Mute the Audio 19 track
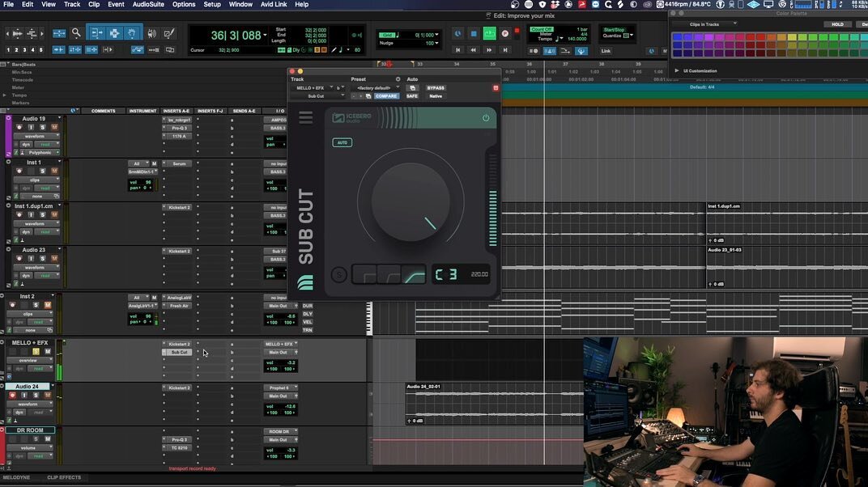The image size is (868, 487). point(54,128)
